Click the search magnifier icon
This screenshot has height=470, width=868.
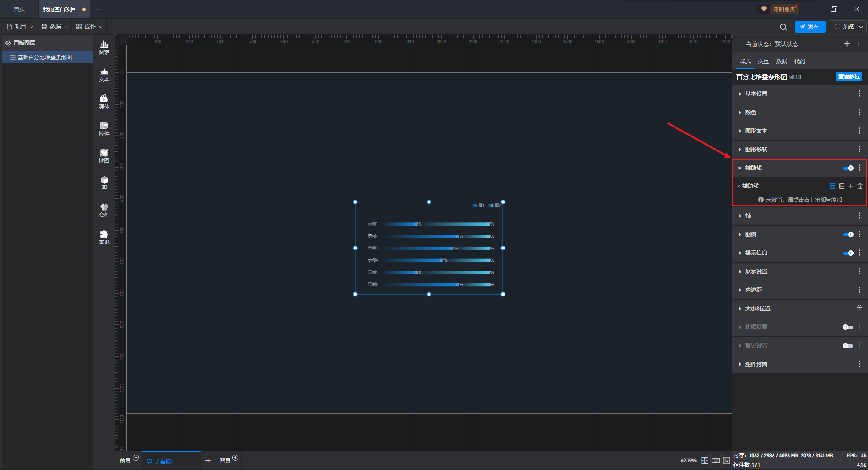coord(783,27)
